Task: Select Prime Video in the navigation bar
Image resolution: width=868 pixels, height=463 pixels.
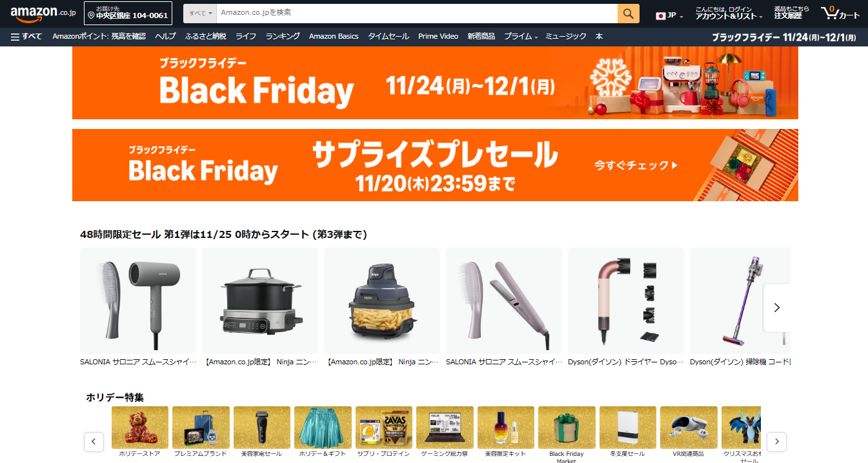Action: pyautogui.click(x=438, y=36)
